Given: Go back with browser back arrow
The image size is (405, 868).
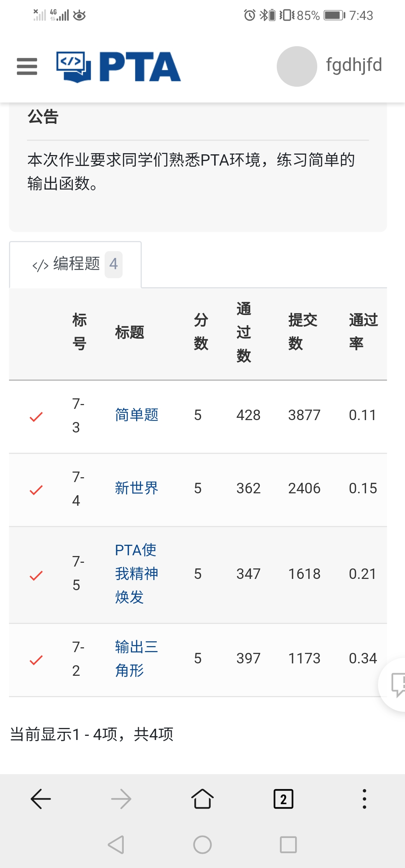Looking at the screenshot, I should tap(40, 799).
